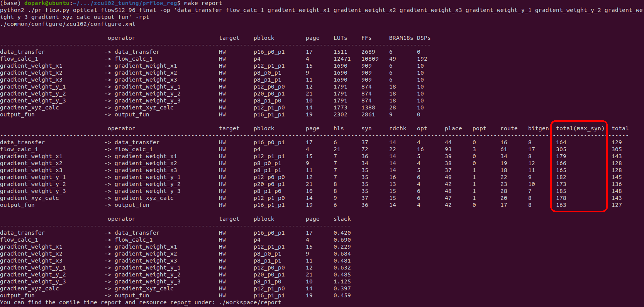Click LUTs value 1773 for gradient_xyz_calc
This screenshot has height=307, width=644.
[x=340, y=107]
